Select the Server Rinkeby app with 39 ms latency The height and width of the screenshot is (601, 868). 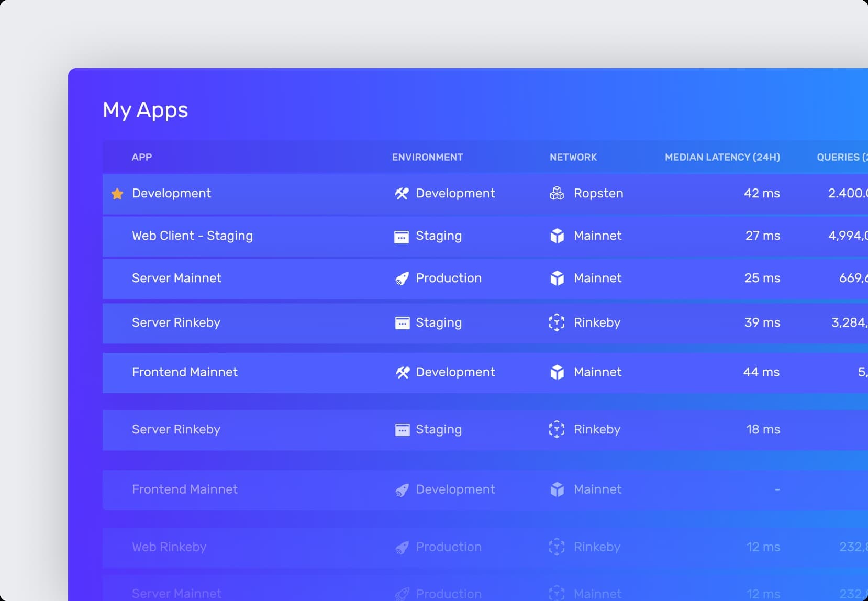176,322
